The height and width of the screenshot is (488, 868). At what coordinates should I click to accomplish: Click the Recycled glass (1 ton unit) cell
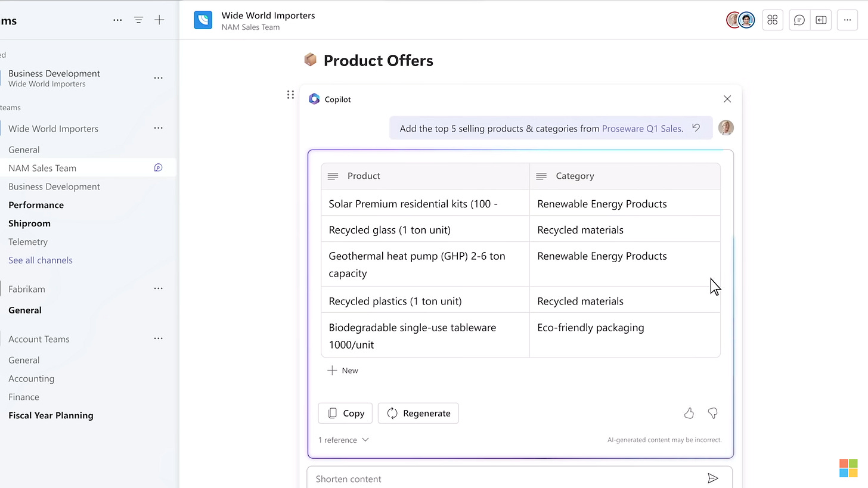click(425, 230)
